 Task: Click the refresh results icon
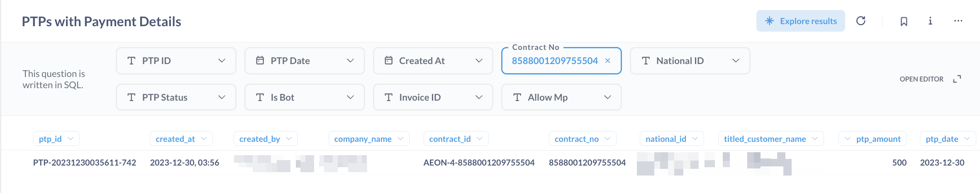[861, 21]
